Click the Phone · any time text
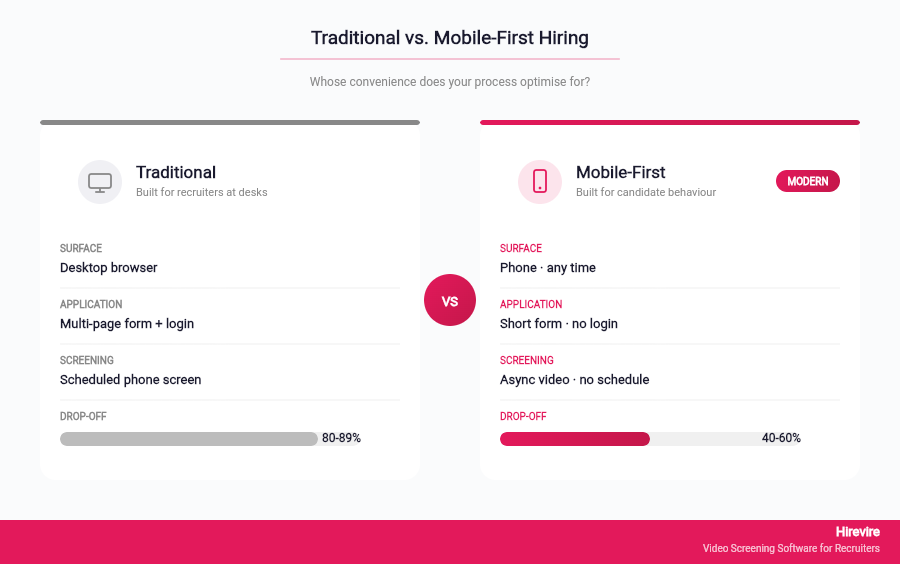The height and width of the screenshot is (564, 900). coord(548,268)
